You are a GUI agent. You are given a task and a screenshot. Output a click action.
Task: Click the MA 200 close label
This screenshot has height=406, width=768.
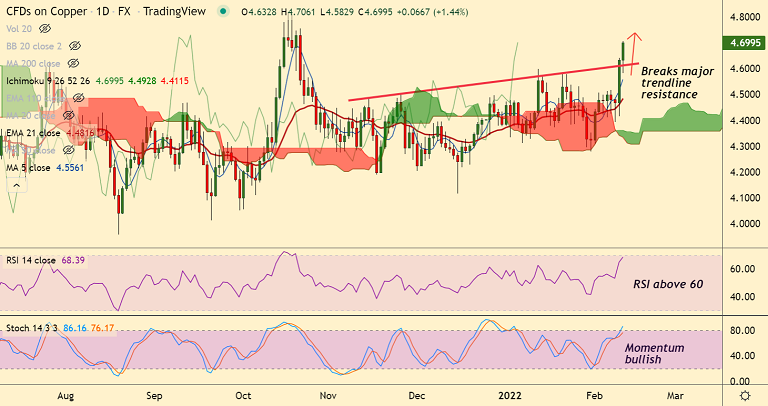point(33,63)
